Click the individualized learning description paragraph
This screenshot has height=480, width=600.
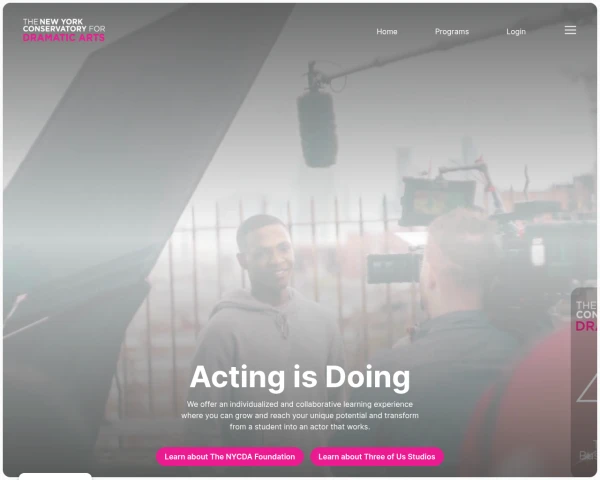pos(300,415)
